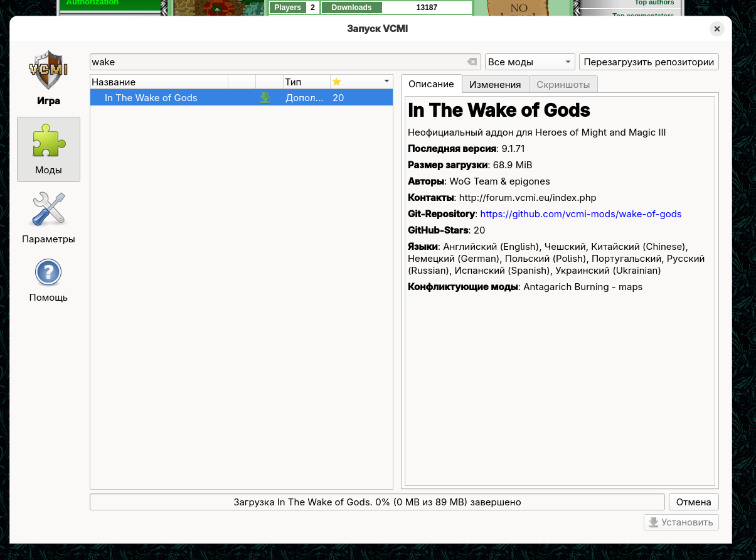The height and width of the screenshot is (560, 756).
Task: Open the column header dropdown arrow next to the star
Action: (386, 82)
